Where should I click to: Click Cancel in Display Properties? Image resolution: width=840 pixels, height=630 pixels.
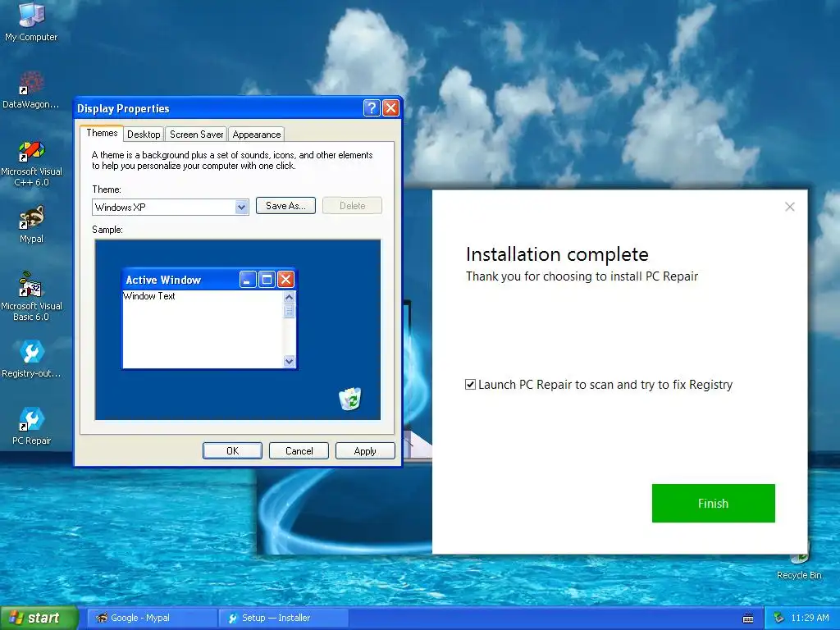click(x=299, y=451)
